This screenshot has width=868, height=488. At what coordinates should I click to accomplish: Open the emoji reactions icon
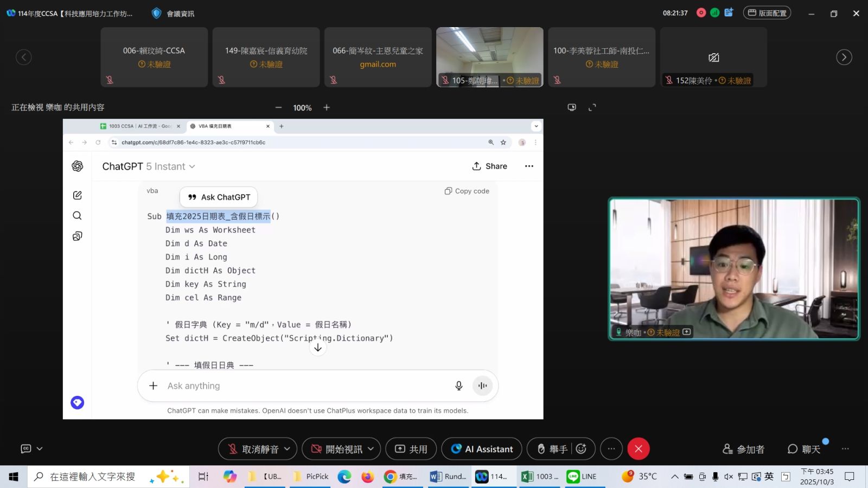581,449
